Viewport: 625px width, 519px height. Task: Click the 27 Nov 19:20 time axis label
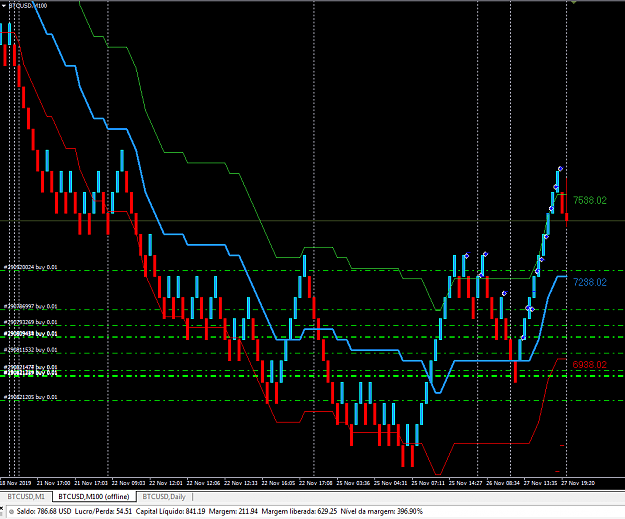578,483
